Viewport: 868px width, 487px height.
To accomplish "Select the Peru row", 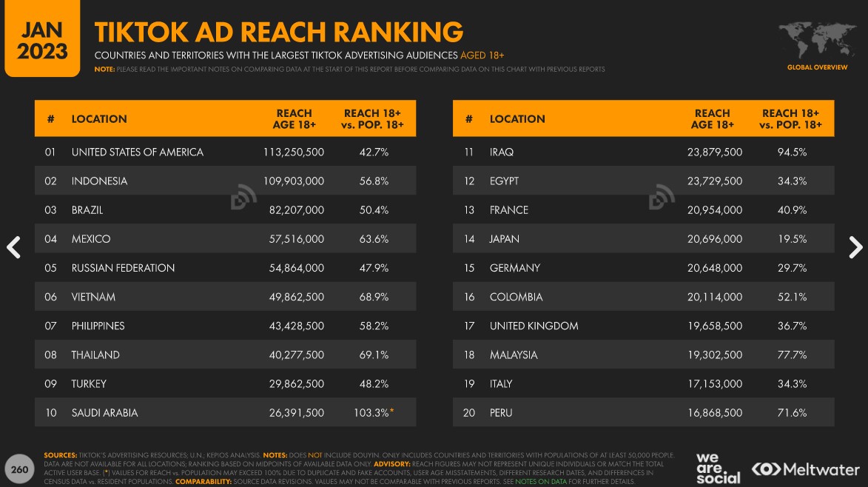I will [x=643, y=412].
